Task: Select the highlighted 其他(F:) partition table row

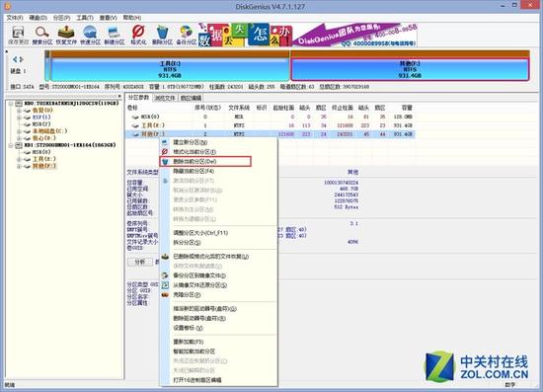Action: point(271,134)
